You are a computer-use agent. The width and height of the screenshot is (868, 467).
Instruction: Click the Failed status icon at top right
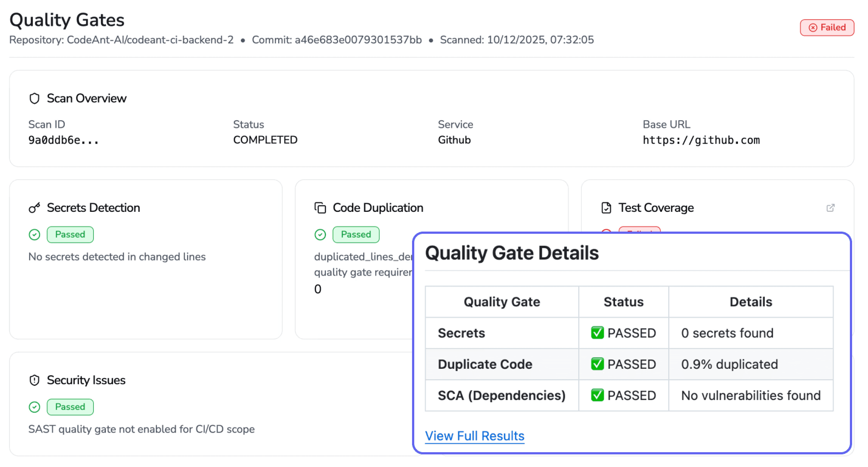point(813,27)
